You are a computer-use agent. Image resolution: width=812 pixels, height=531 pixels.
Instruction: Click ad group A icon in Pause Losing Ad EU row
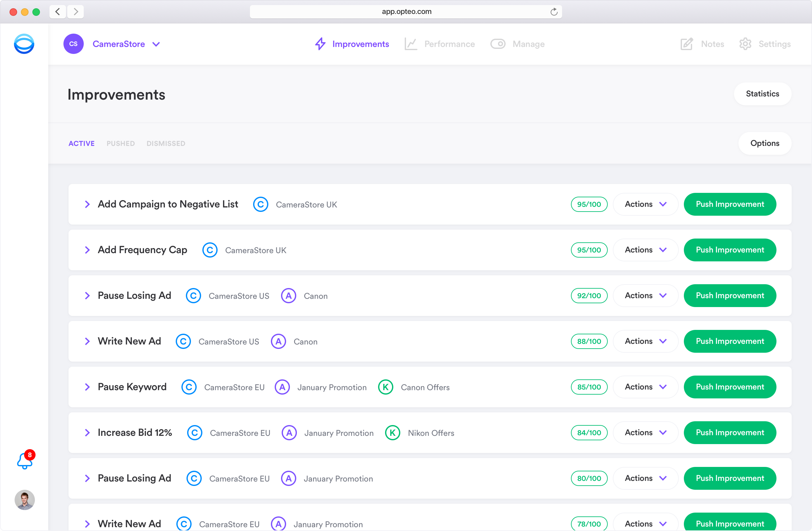[x=289, y=478]
